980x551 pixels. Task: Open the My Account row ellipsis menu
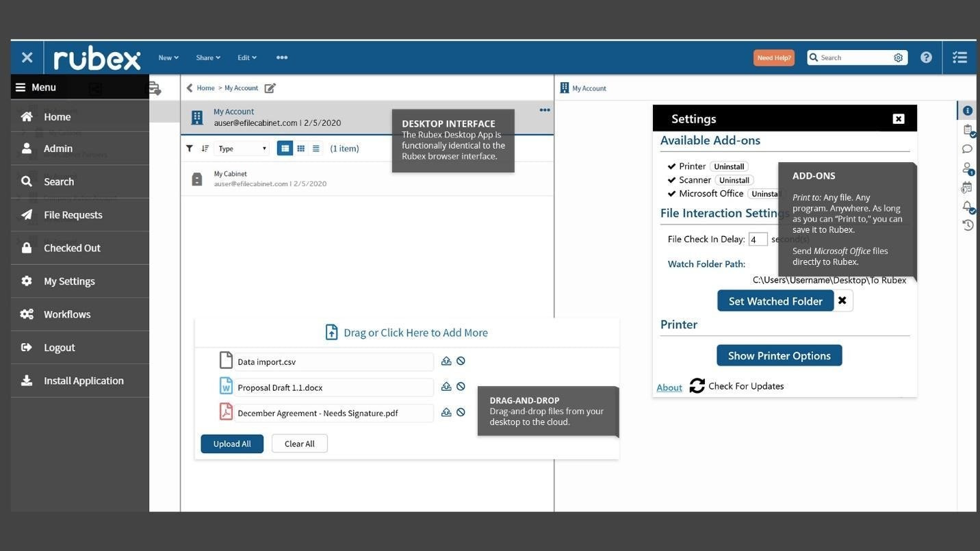tap(545, 110)
